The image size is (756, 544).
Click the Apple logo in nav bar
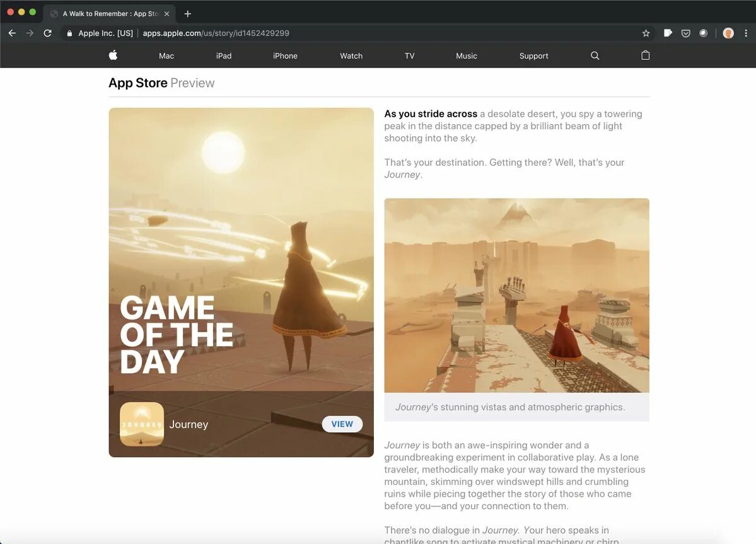coord(113,55)
